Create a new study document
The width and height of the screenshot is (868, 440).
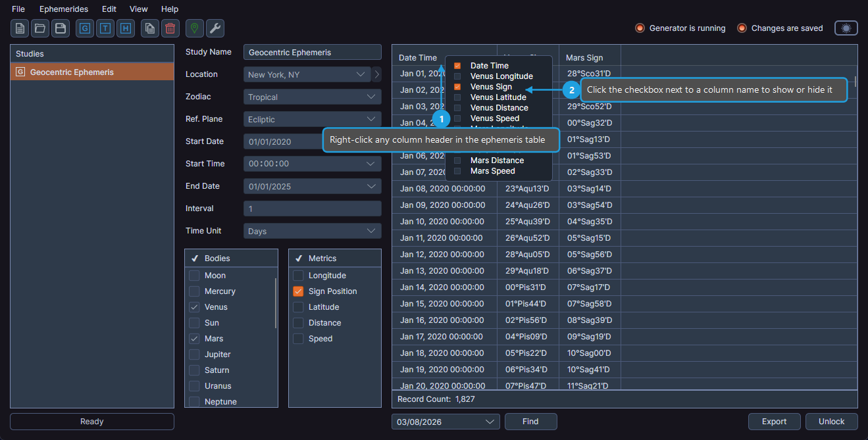(x=19, y=28)
